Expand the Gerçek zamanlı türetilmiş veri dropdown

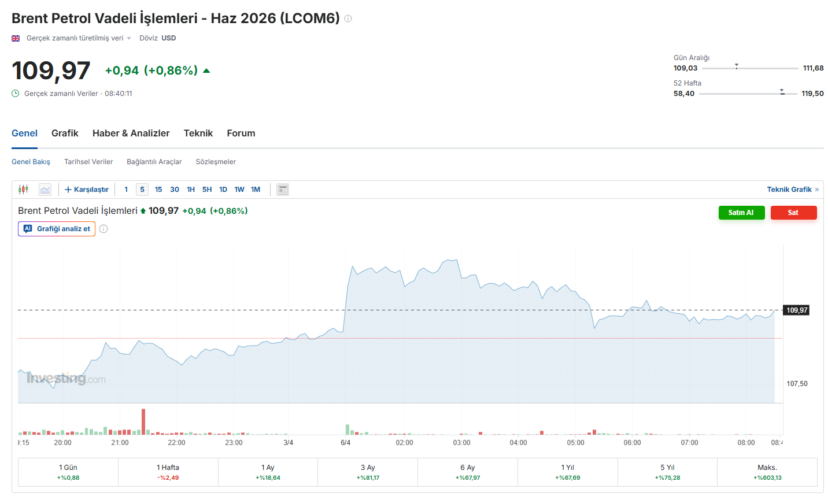[129, 39]
